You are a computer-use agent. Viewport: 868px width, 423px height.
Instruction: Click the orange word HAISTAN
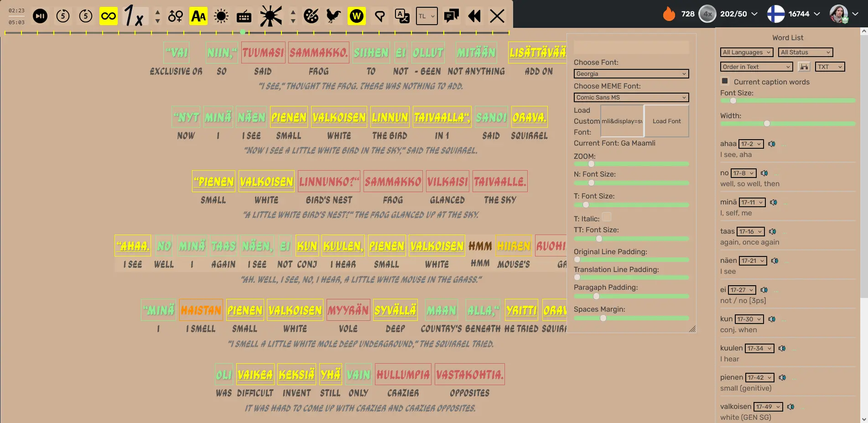(201, 311)
